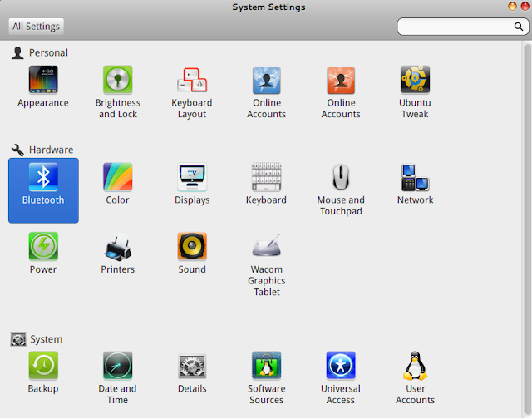Open the orange Online Accounts icon
532x419 pixels.
pos(341,92)
